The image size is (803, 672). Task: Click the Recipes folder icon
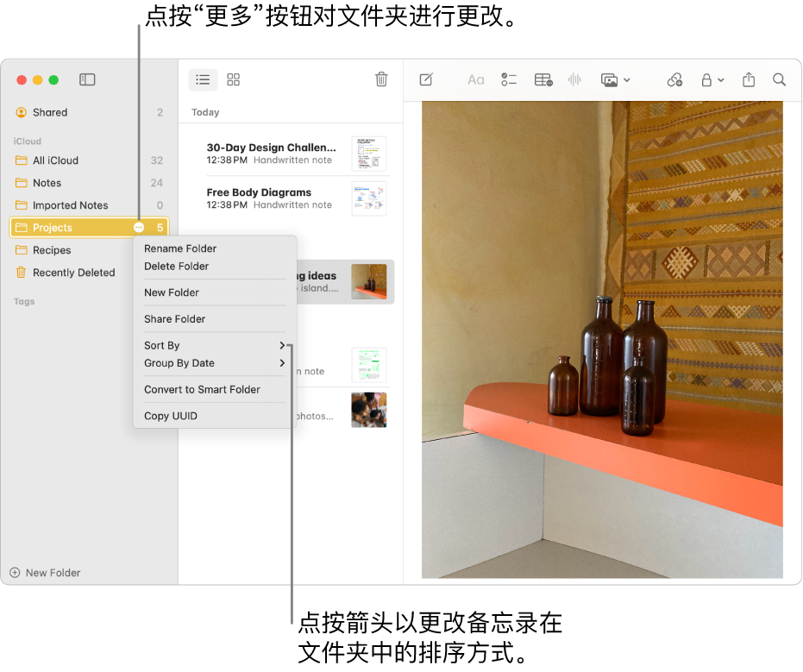point(22,250)
